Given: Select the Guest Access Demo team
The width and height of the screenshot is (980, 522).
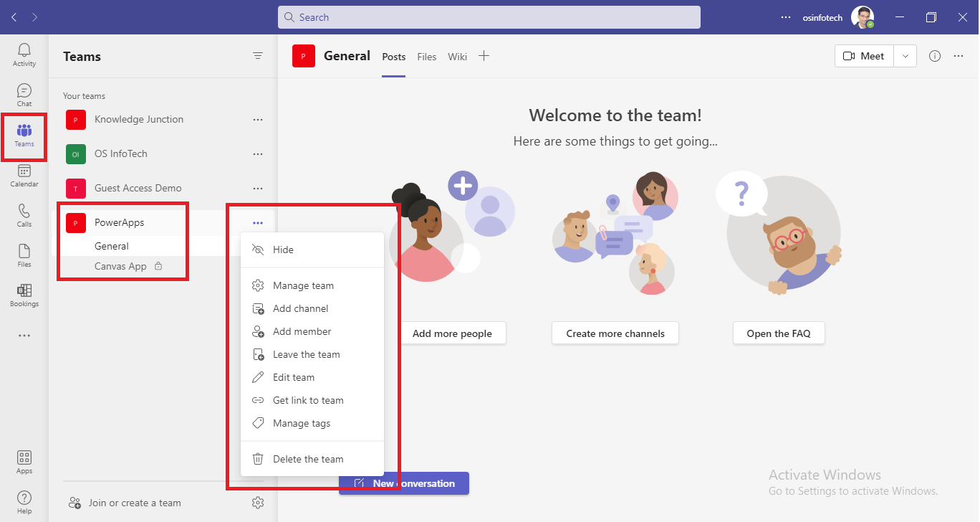Looking at the screenshot, I should pyautogui.click(x=138, y=189).
